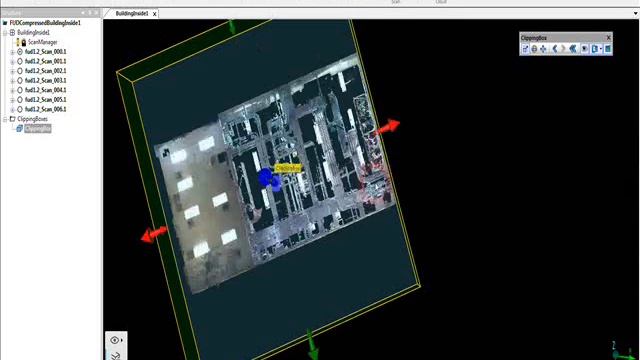640x360 pixels.
Task: Click the rotate tool in ClippingBox toolbar
Action: pos(534,49)
